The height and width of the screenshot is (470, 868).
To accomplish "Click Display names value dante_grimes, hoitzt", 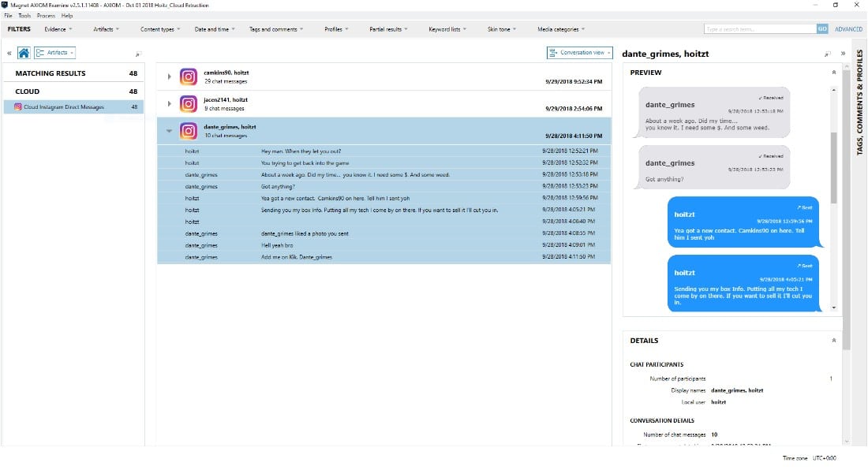I will pos(737,390).
